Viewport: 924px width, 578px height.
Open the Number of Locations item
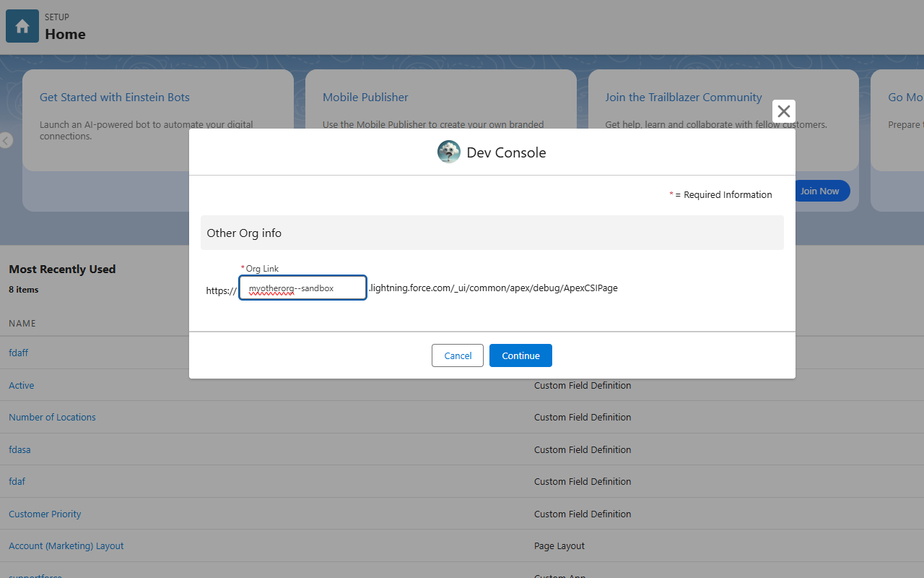(52, 417)
